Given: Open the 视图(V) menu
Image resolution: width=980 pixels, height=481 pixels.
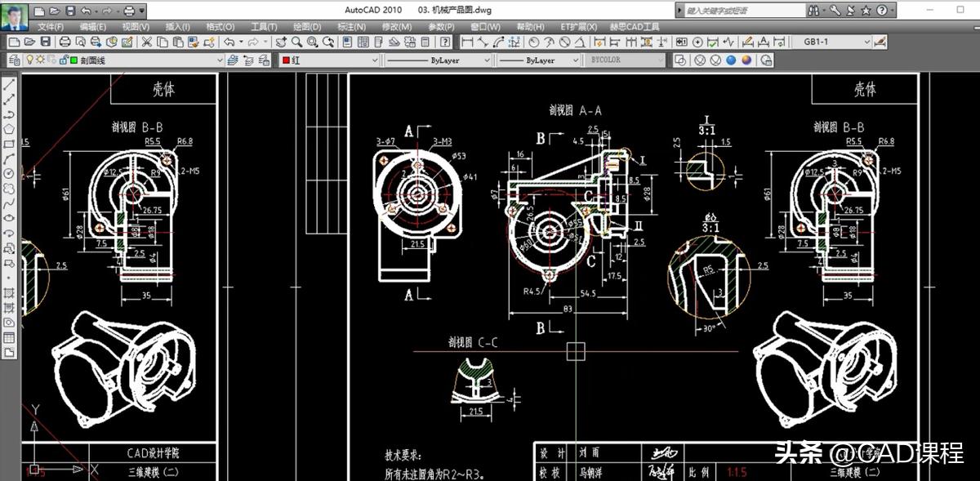Looking at the screenshot, I should tap(136, 26).
